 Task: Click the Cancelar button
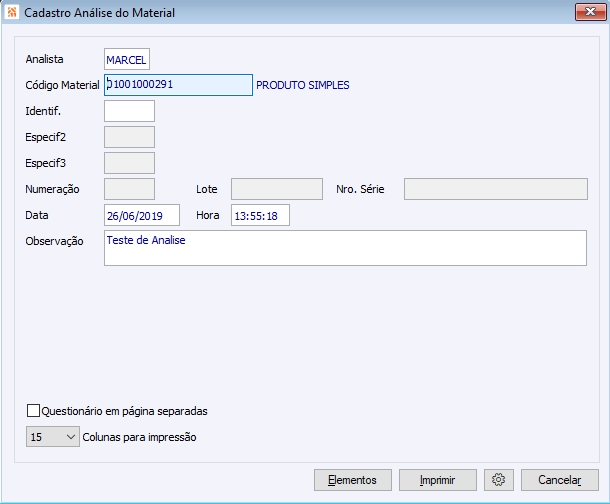point(559,480)
